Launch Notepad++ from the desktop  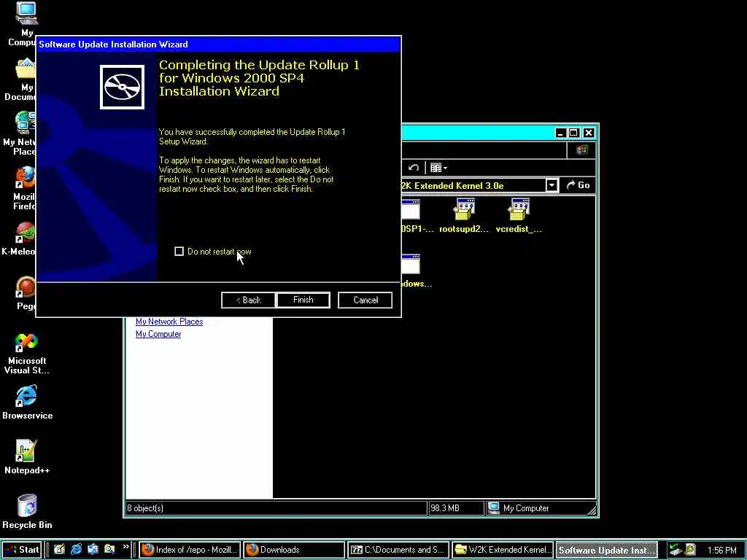point(27,458)
